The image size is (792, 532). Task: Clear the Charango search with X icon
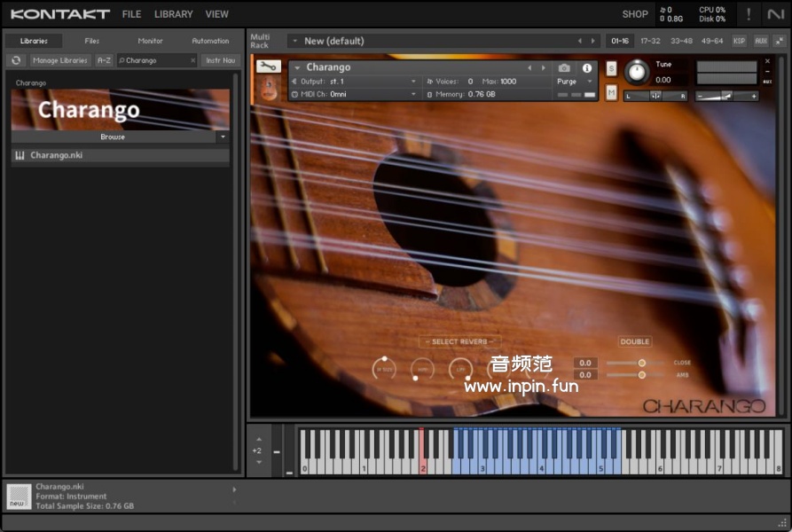(x=192, y=60)
